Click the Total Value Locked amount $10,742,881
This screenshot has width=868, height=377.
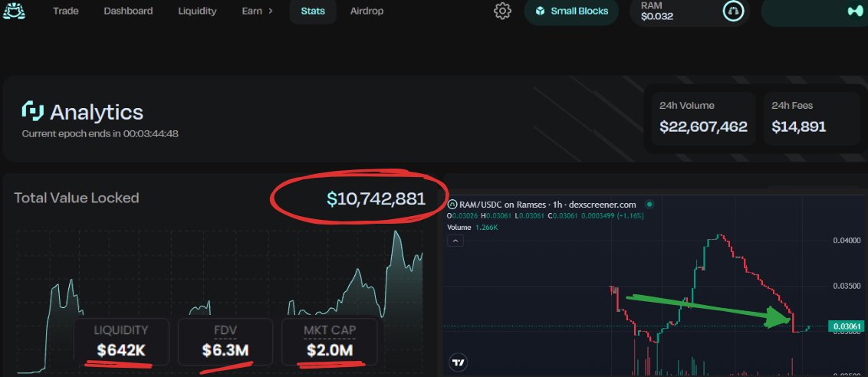376,198
